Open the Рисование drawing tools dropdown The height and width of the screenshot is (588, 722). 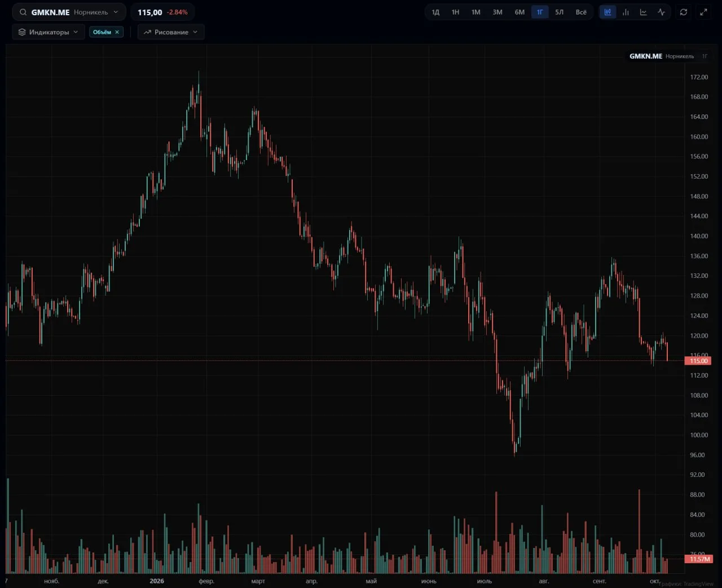point(171,32)
